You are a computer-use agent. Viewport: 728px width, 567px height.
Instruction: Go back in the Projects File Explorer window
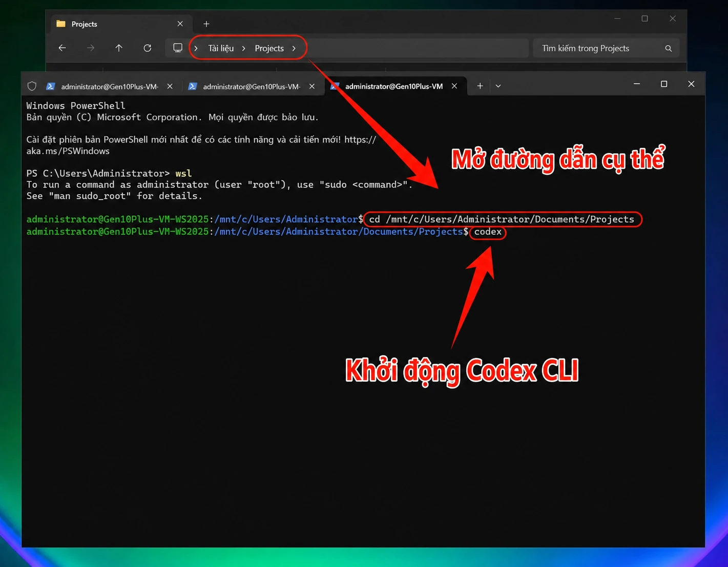(x=62, y=48)
